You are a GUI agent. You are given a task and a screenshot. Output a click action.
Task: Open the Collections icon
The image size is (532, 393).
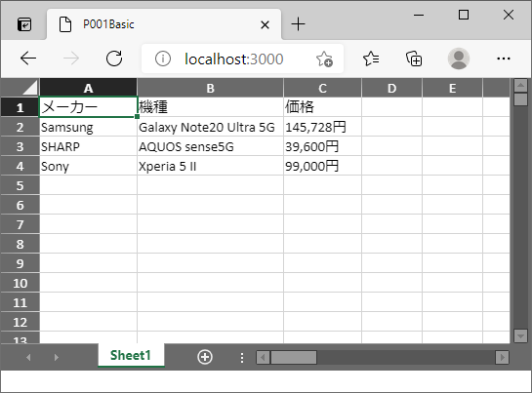pyautogui.click(x=414, y=59)
